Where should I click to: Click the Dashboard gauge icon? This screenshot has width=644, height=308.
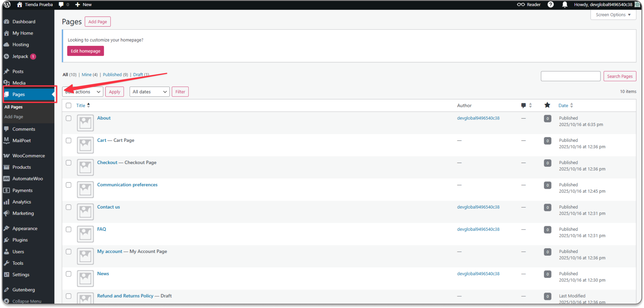[7, 22]
